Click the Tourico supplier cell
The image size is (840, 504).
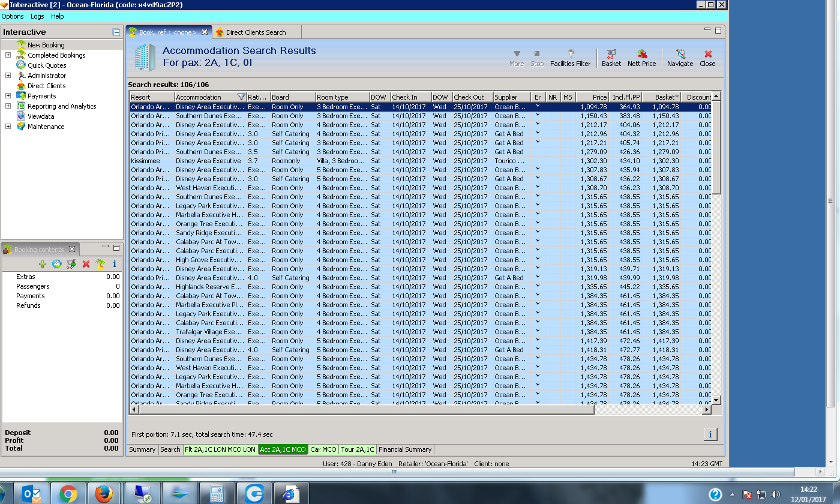tap(512, 161)
